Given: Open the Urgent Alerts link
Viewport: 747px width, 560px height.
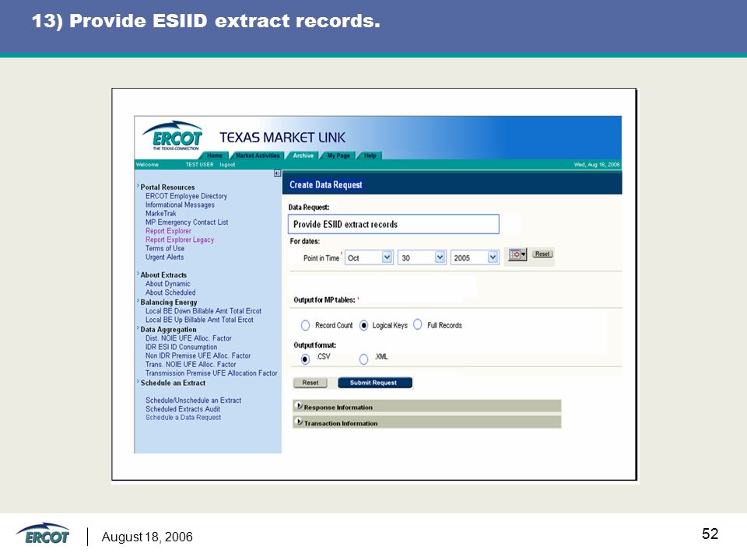Looking at the screenshot, I should pyautogui.click(x=164, y=257).
